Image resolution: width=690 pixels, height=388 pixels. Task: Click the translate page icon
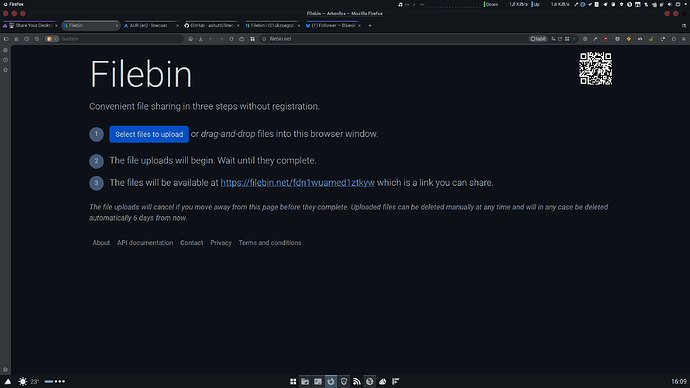(x=553, y=39)
